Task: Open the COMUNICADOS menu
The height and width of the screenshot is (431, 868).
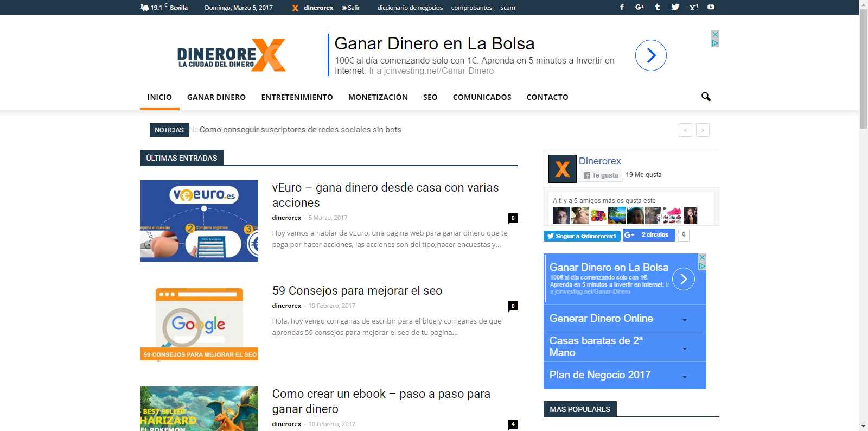Action: pyautogui.click(x=482, y=97)
